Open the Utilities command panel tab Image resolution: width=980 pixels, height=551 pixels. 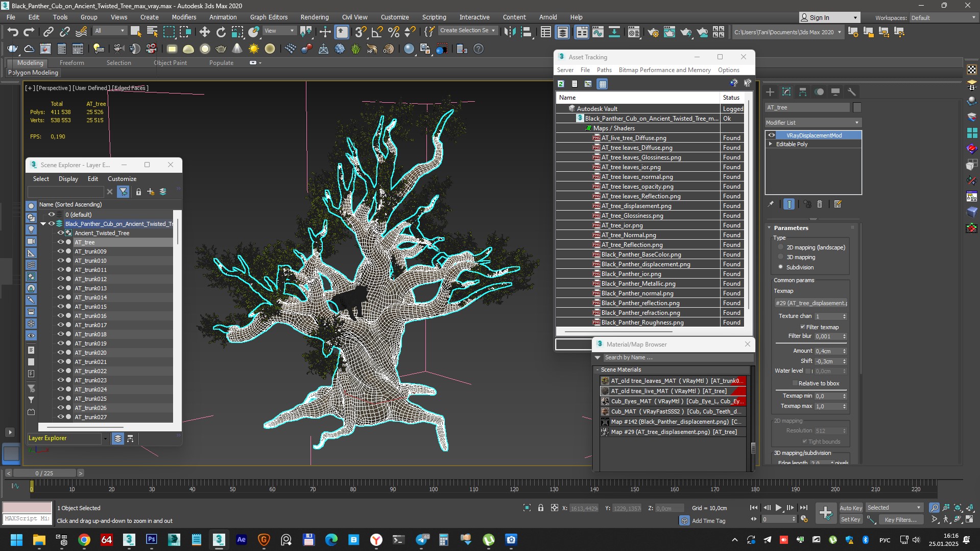click(x=852, y=92)
